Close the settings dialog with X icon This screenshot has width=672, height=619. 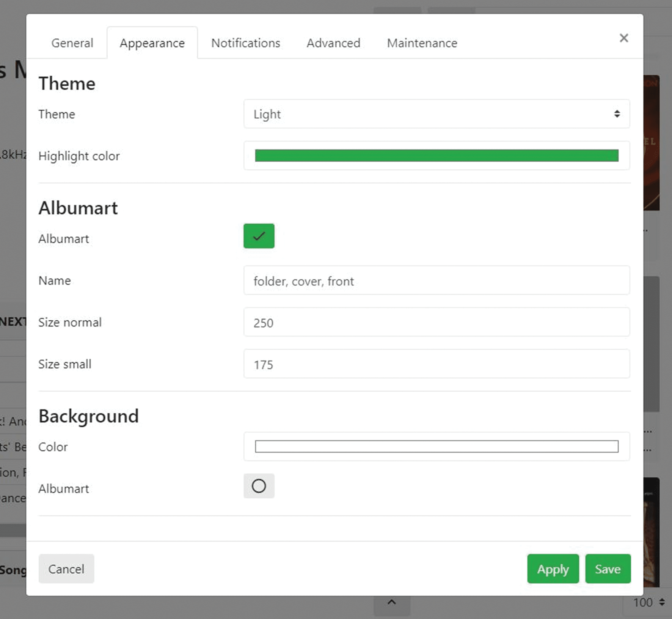623,38
